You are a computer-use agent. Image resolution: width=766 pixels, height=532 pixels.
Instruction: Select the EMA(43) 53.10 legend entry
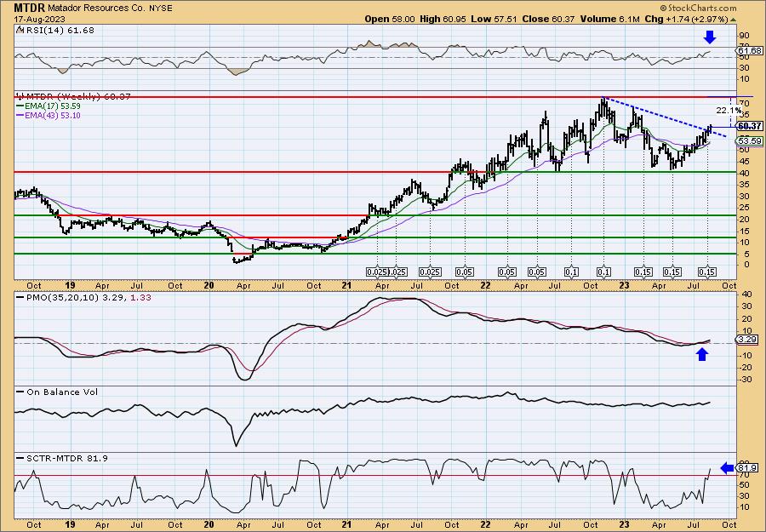pos(49,116)
